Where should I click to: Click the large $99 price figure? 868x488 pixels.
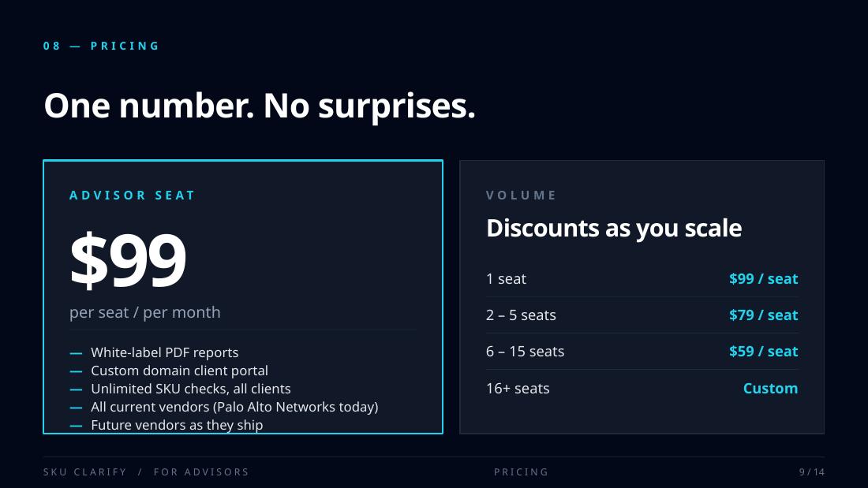[129, 259]
